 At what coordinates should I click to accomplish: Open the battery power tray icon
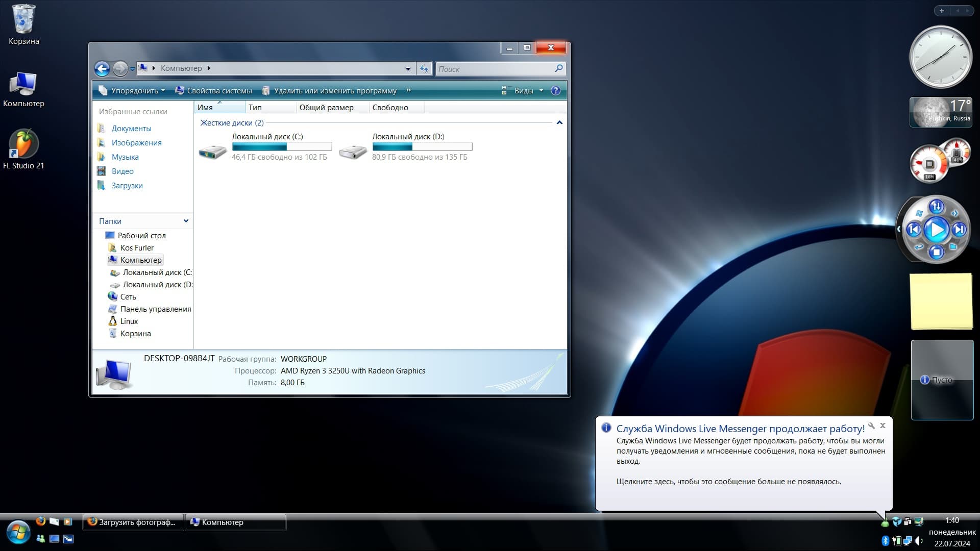(x=897, y=541)
